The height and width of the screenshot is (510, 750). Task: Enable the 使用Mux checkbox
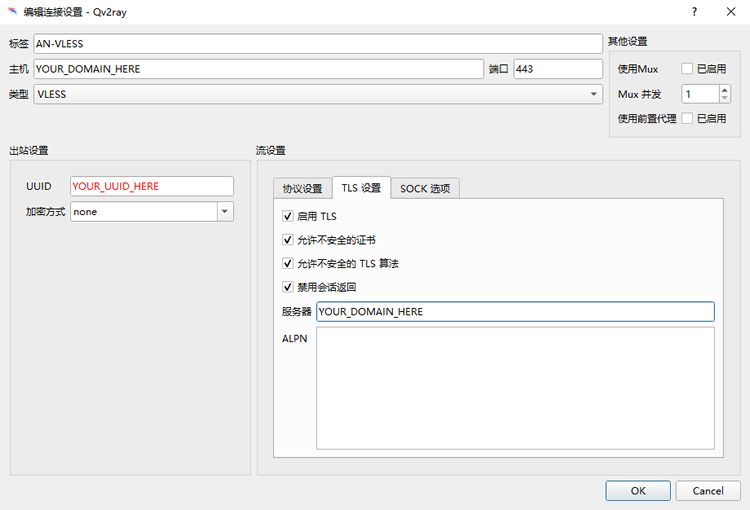(687, 69)
